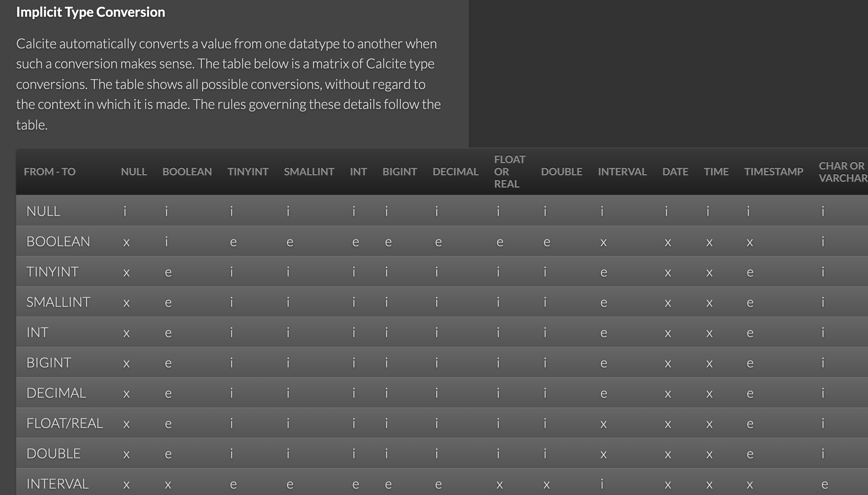868x495 pixels.
Task: Click the FLOAT/REAL row label
Action: [64, 423]
